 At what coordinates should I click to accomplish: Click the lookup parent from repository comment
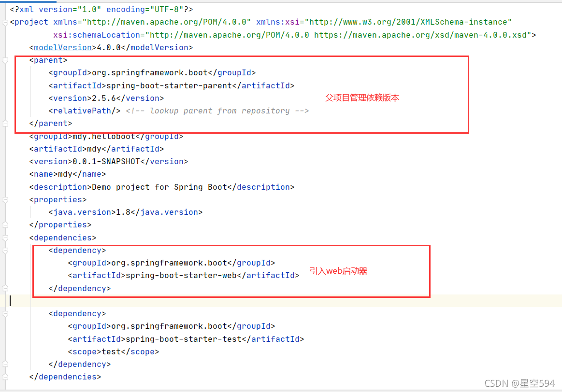(217, 111)
